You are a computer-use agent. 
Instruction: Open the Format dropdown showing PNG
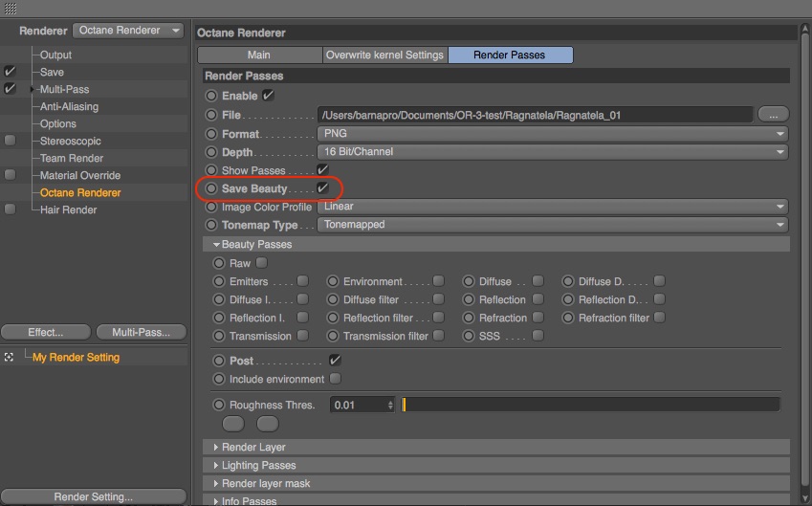tap(553, 134)
